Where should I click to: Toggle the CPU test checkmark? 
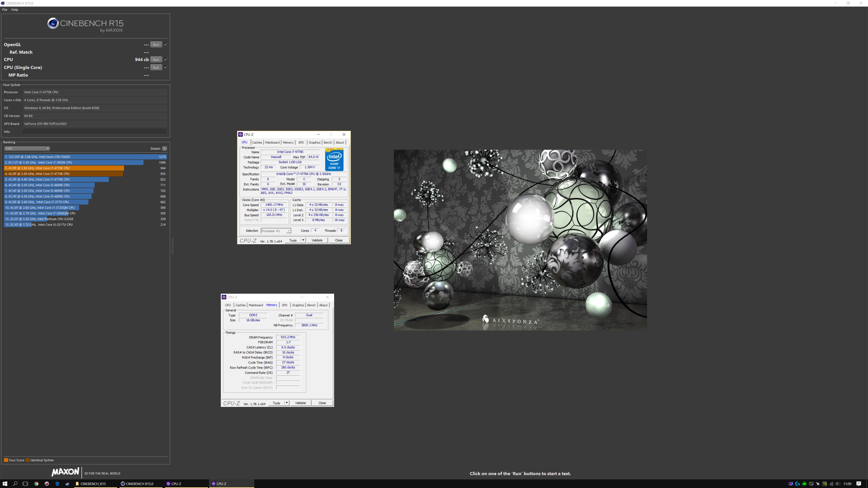point(165,59)
